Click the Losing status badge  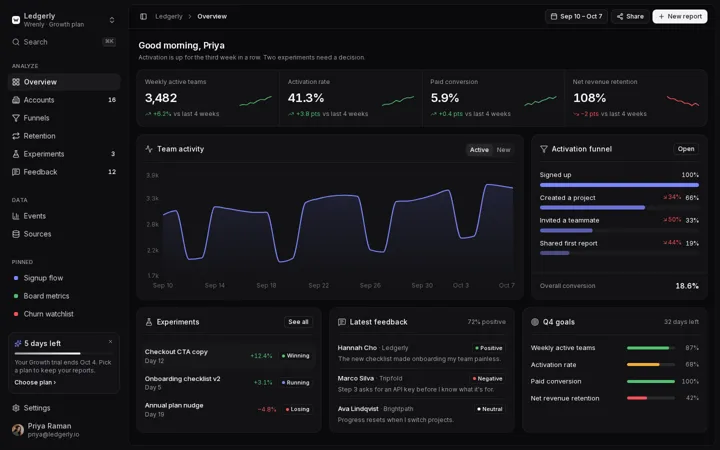298,409
